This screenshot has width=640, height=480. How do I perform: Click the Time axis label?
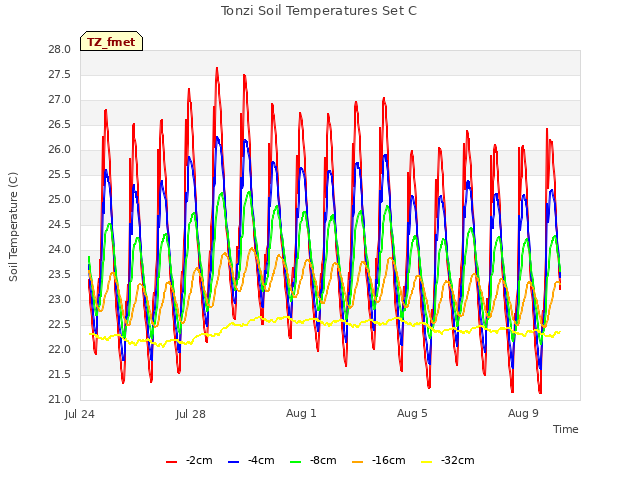pyautogui.click(x=566, y=429)
